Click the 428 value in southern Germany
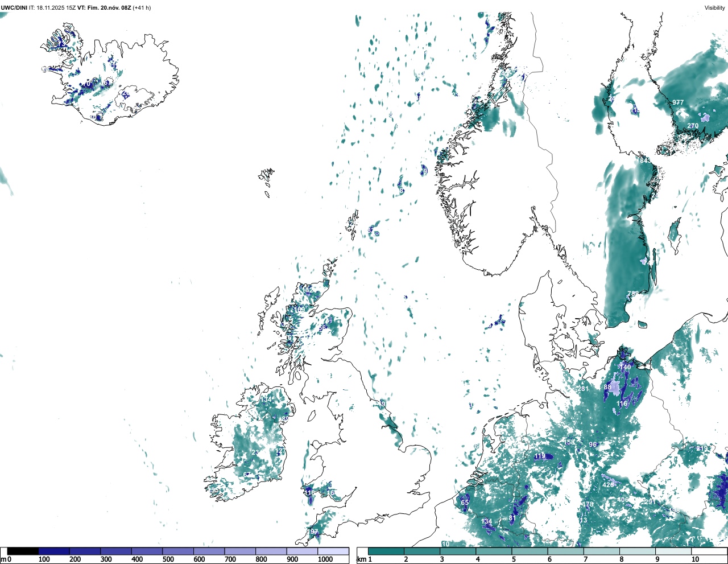Viewport: 728px width, 564px height. click(608, 485)
